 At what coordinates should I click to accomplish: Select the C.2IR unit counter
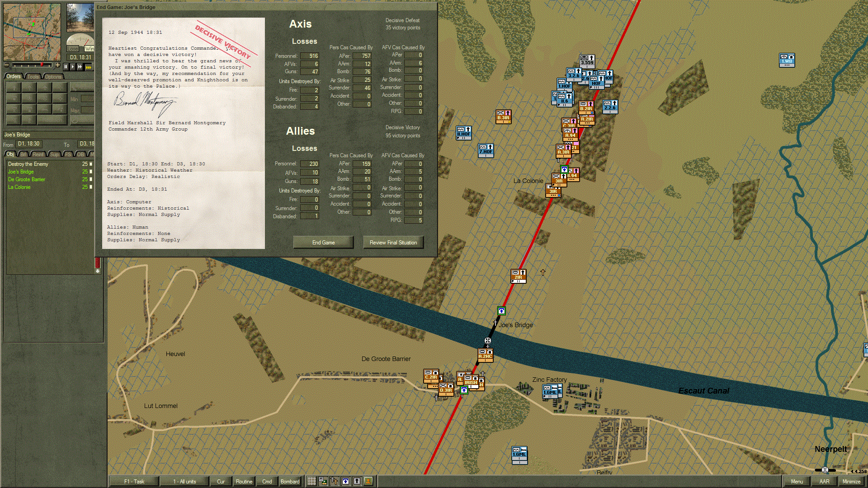[x=431, y=376]
